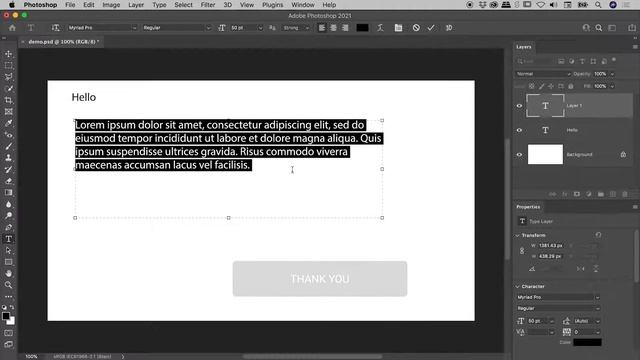Toggle filter for type layers
The image size is (640, 360).
582,61
